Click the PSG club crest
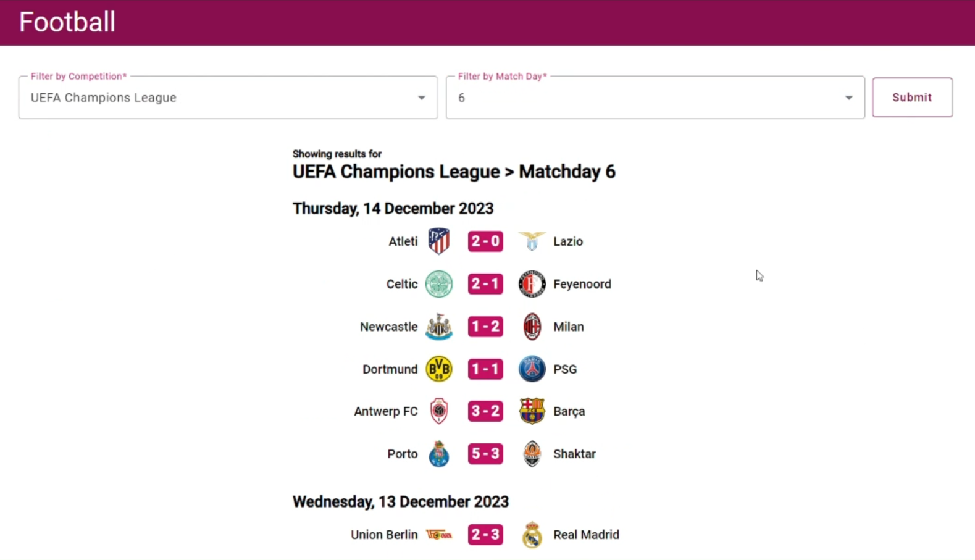The height and width of the screenshot is (560, 975). click(x=532, y=369)
